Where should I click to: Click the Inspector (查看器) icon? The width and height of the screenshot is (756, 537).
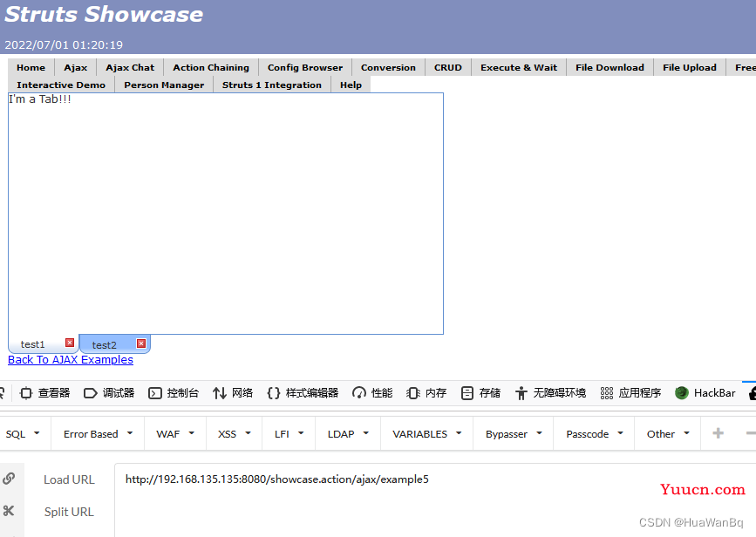(x=26, y=393)
